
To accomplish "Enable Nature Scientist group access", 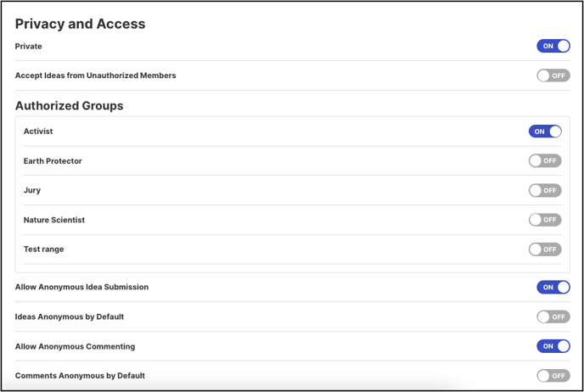I will pyautogui.click(x=545, y=220).
